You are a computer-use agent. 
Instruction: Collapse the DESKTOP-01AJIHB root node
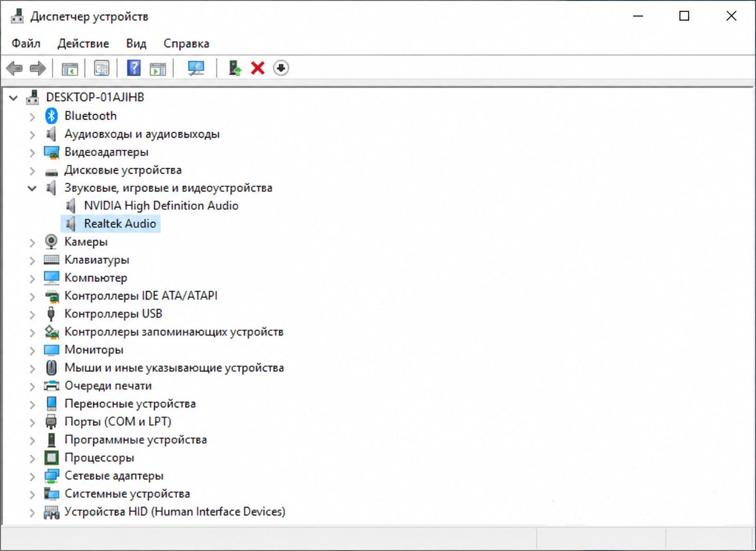(14, 97)
